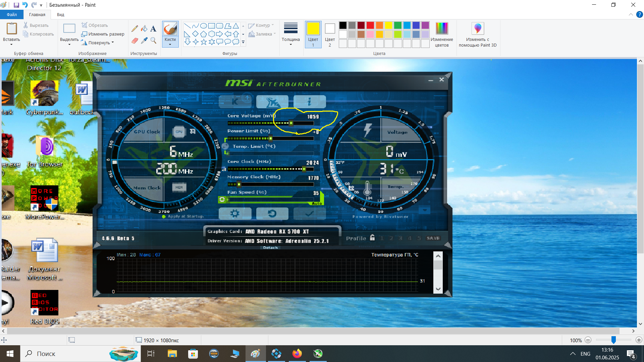The image size is (644, 362).
Task: Select the Magnifier tool
Action: point(153,41)
